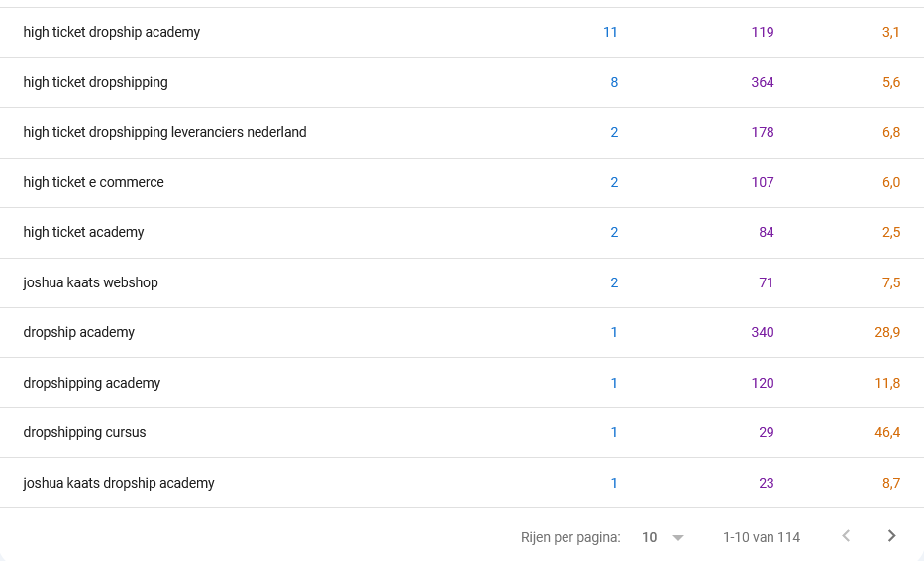
Task: Click the '1-10 van 114' pagination text
Action: pyautogui.click(x=762, y=537)
